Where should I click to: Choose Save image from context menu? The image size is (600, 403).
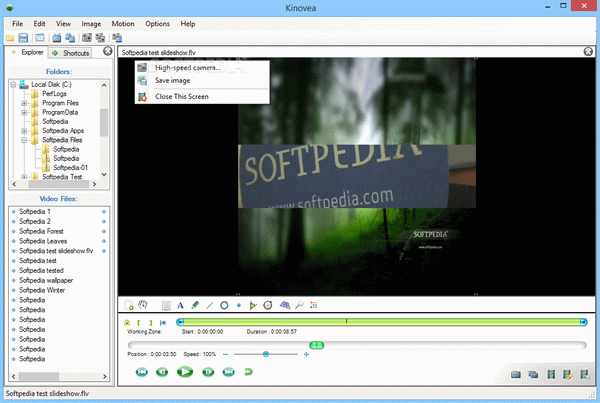[202, 80]
